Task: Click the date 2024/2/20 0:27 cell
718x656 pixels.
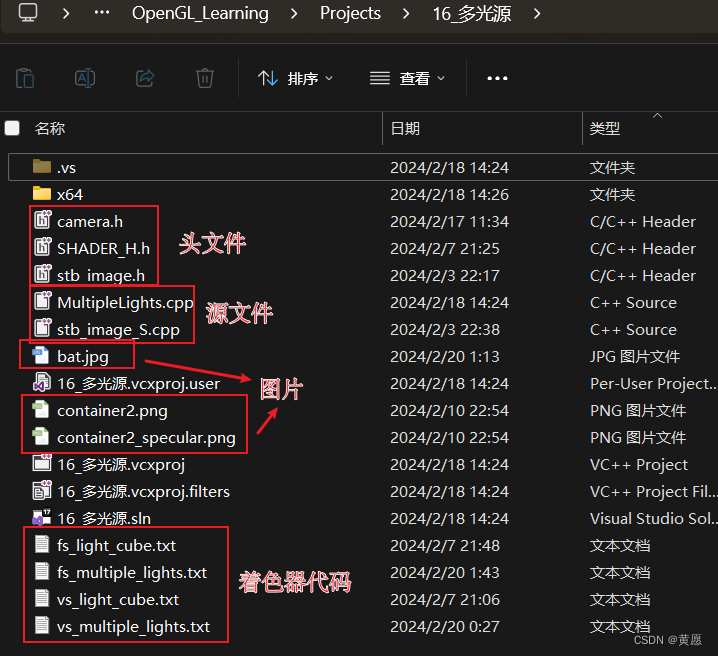Action: tap(445, 627)
